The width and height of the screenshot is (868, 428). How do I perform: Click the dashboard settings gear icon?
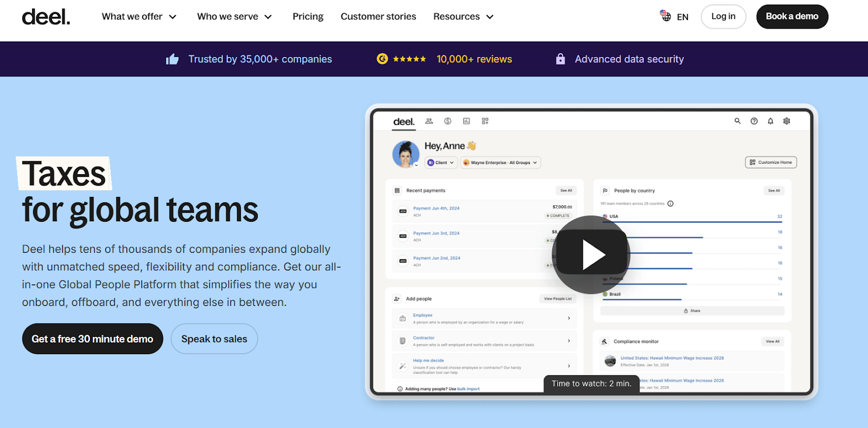click(787, 121)
